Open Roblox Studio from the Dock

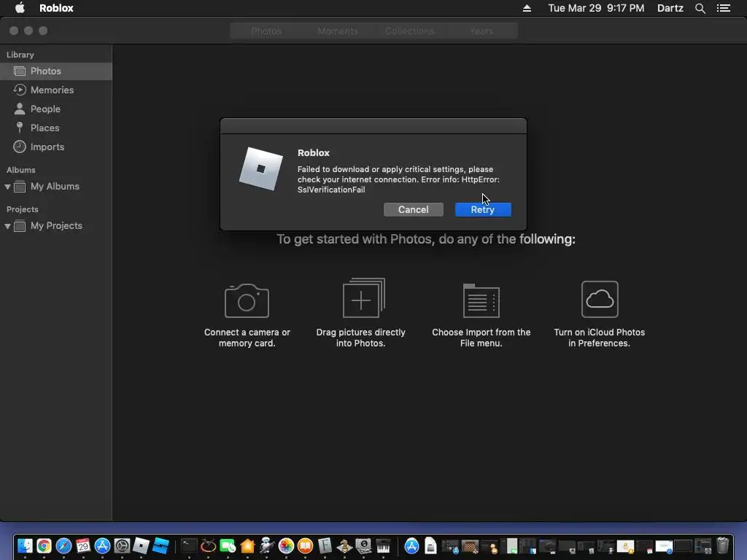pos(160,545)
